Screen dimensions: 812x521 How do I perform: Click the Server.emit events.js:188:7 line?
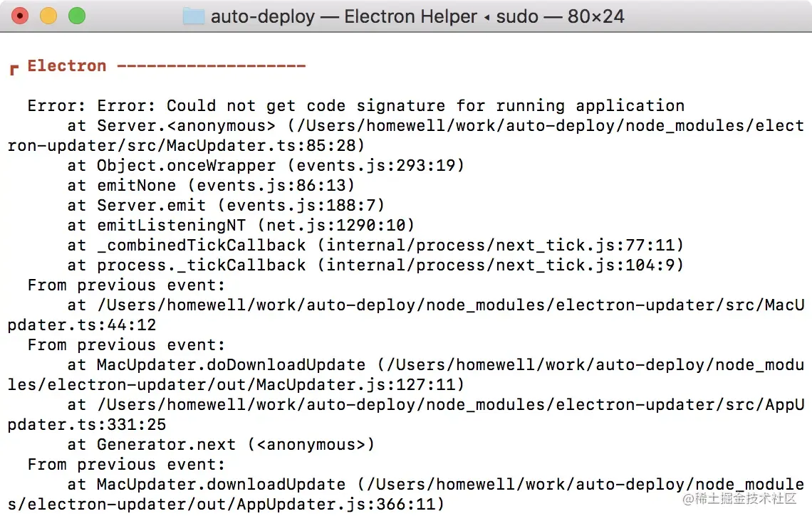pos(226,206)
